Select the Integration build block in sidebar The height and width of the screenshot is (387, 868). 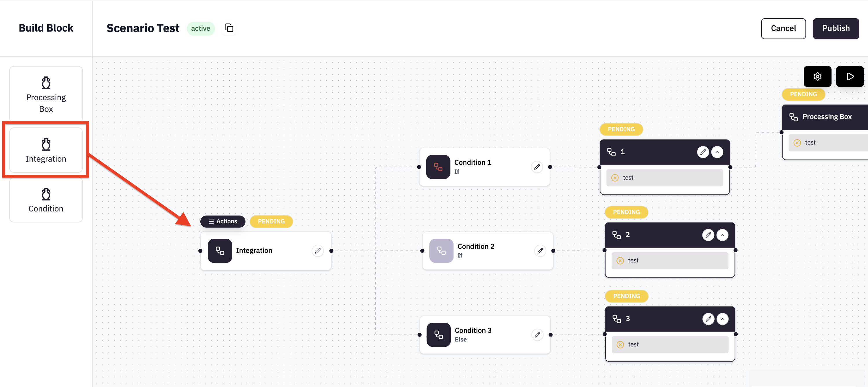pos(46,150)
